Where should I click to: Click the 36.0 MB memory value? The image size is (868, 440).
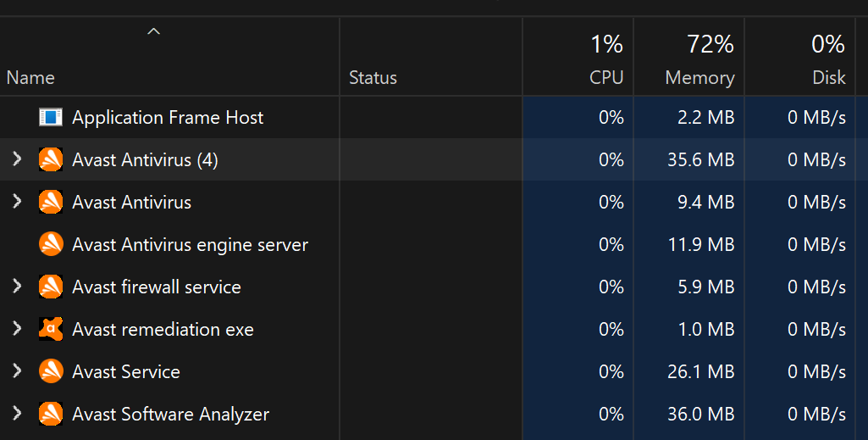pos(701,415)
